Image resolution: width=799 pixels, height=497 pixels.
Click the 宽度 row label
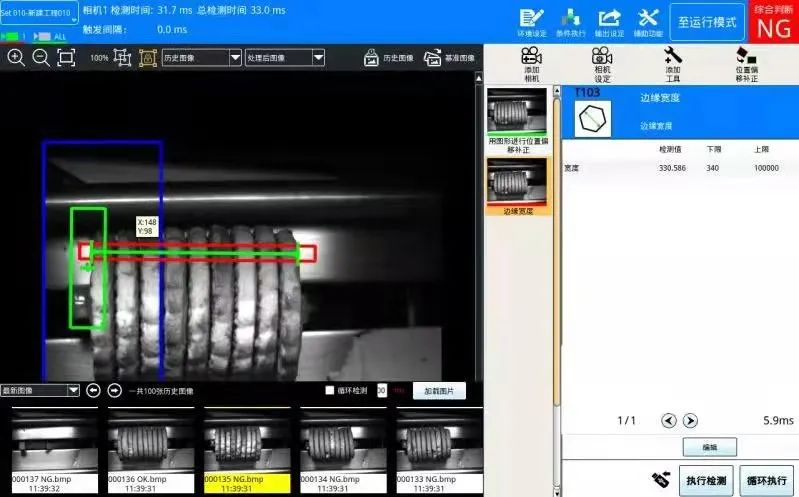coord(571,168)
